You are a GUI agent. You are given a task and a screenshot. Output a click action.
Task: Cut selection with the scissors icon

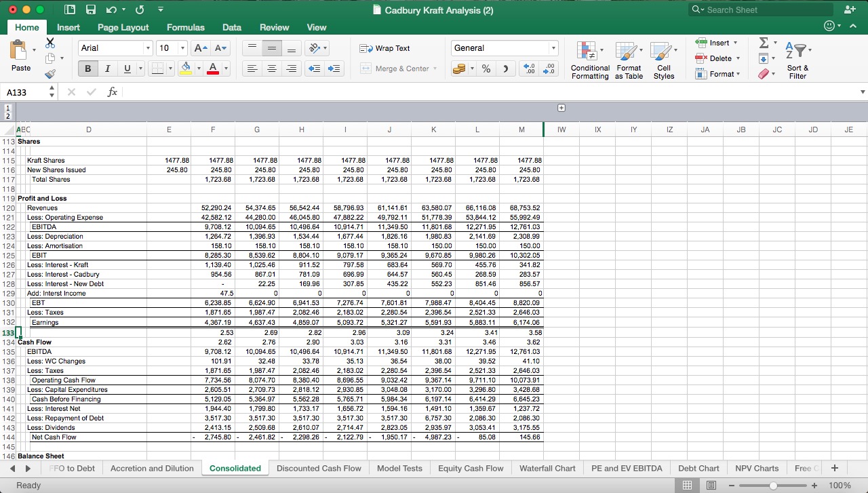(x=50, y=43)
